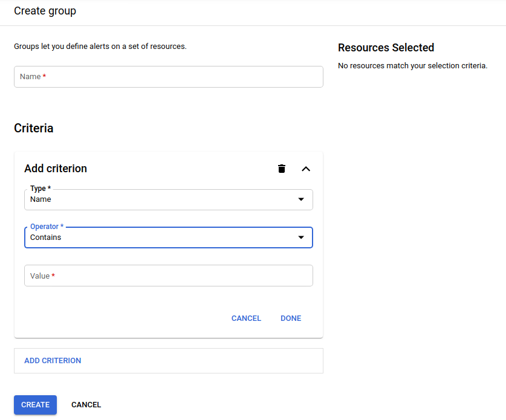
Task: Select the Criteria section heading
Action: tap(34, 128)
